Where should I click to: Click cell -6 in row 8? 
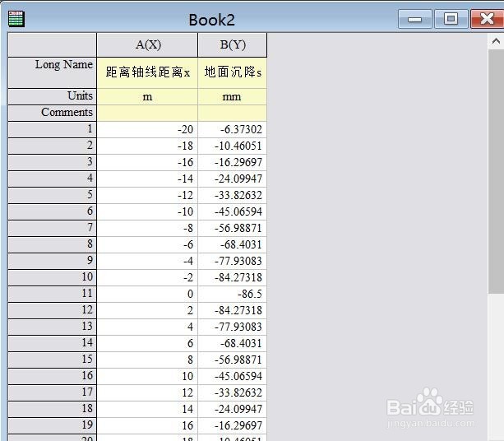point(147,244)
